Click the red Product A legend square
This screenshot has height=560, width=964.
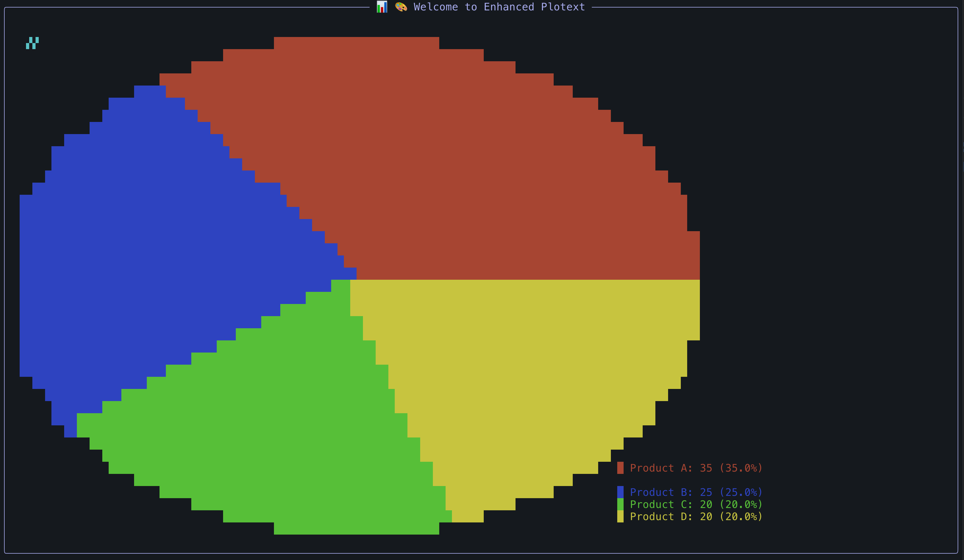tap(620, 468)
